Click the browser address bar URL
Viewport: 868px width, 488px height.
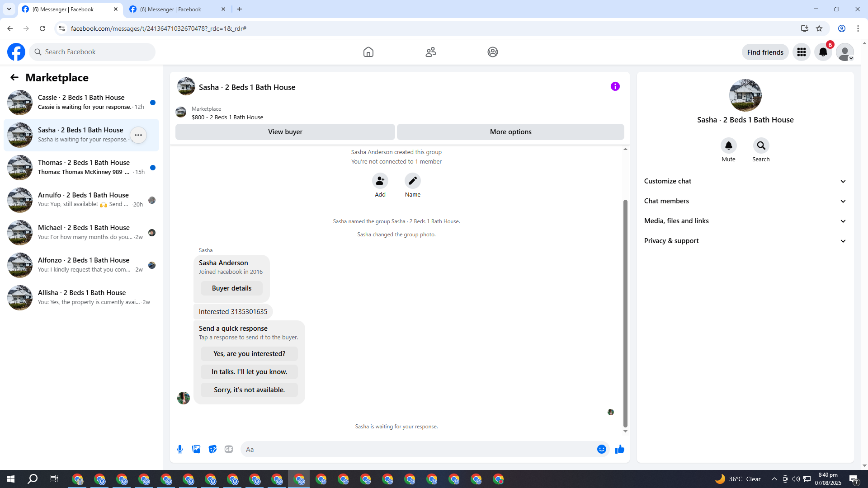(159, 28)
